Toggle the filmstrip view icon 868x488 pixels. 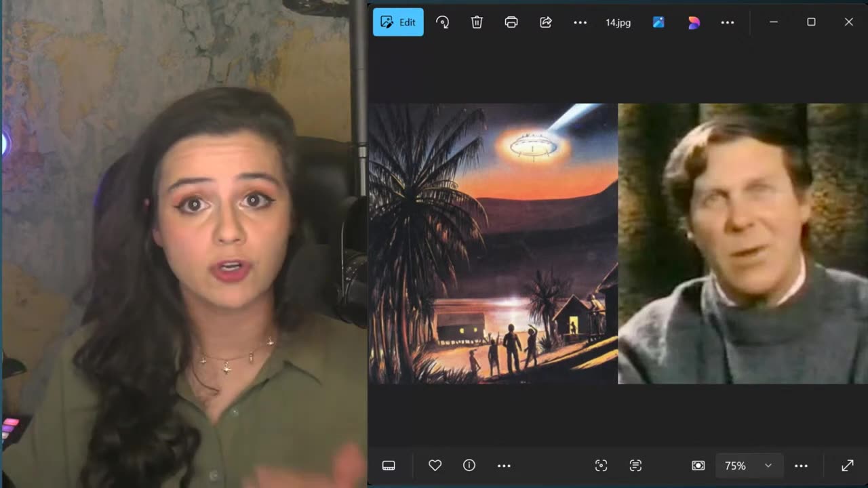(389, 466)
